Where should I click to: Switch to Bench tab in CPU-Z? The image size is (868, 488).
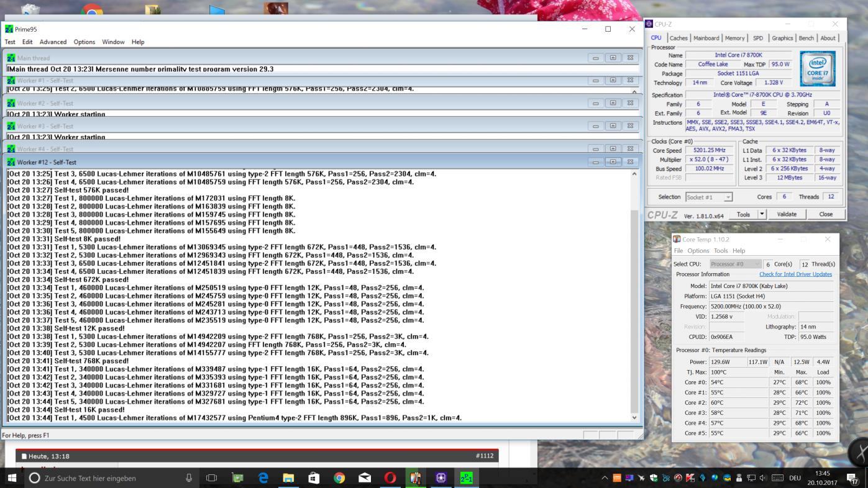tap(806, 38)
